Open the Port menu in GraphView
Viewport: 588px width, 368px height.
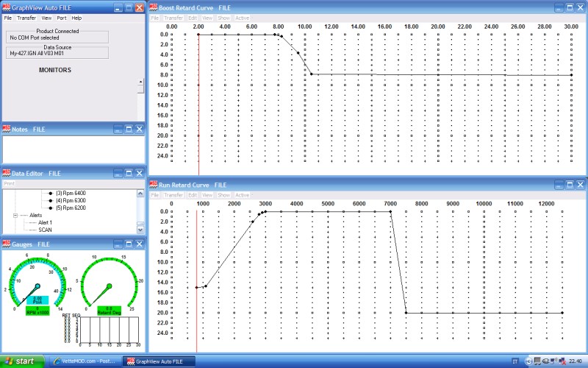[61, 18]
